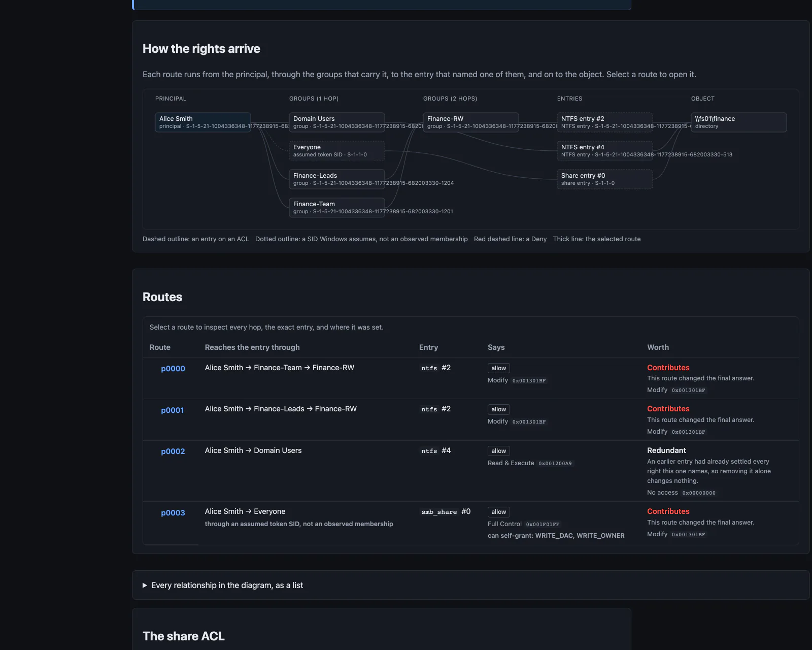
Task: Click 'Alice Smith → Everyone' route text
Action: (x=245, y=511)
